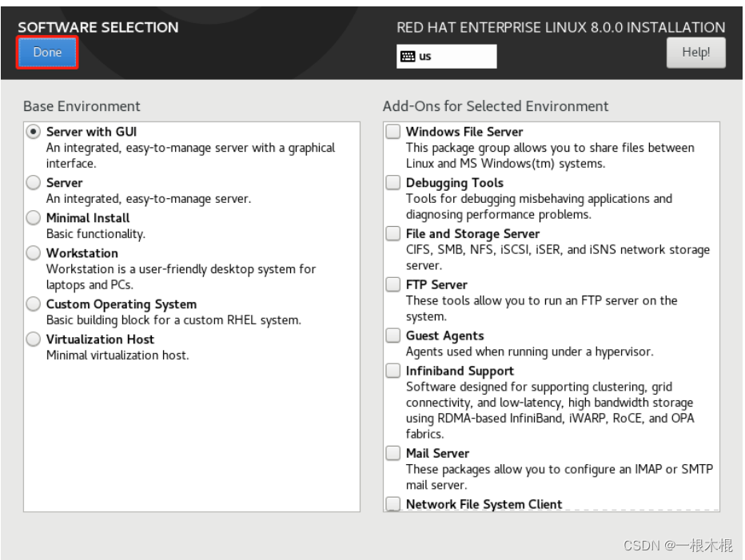Check the Debugging Tools checkbox
Screen dimensions: 745x560
[393, 182]
